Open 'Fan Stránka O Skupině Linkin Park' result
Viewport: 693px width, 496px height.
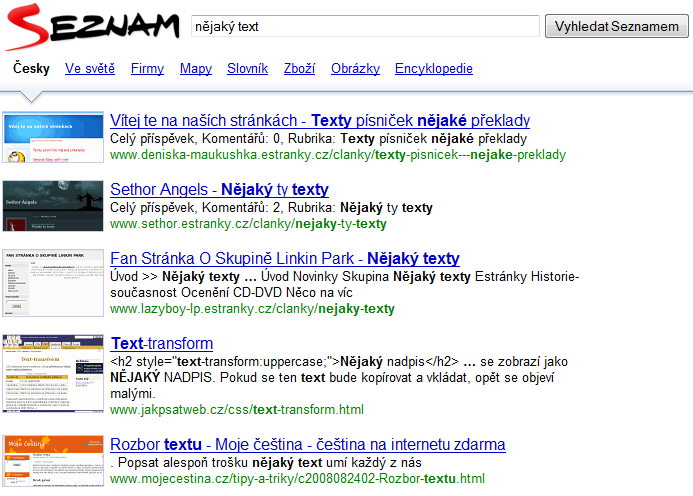[x=285, y=258]
